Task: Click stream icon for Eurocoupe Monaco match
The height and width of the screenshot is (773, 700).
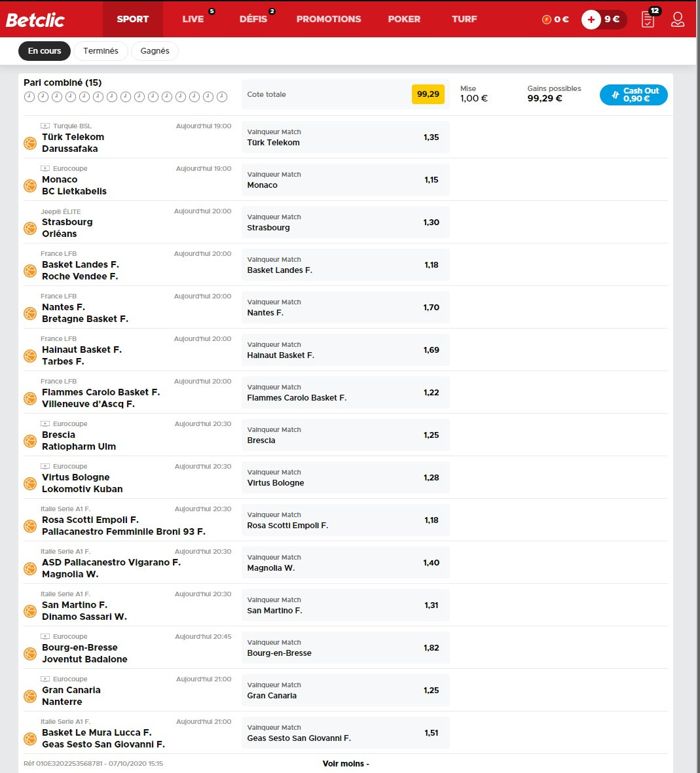Action: (x=45, y=168)
